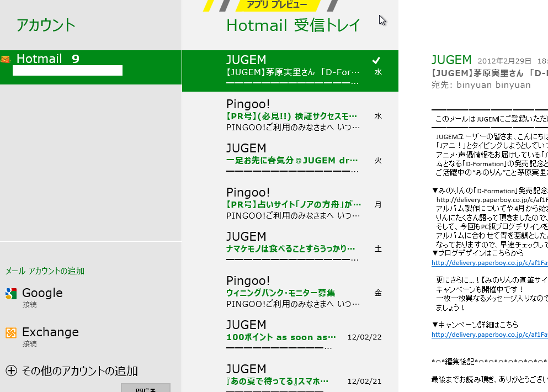Open Pingoo! email '占いサイト「ノアの方舟」が…'
Viewport: 548px width, 392px height.
click(x=290, y=204)
